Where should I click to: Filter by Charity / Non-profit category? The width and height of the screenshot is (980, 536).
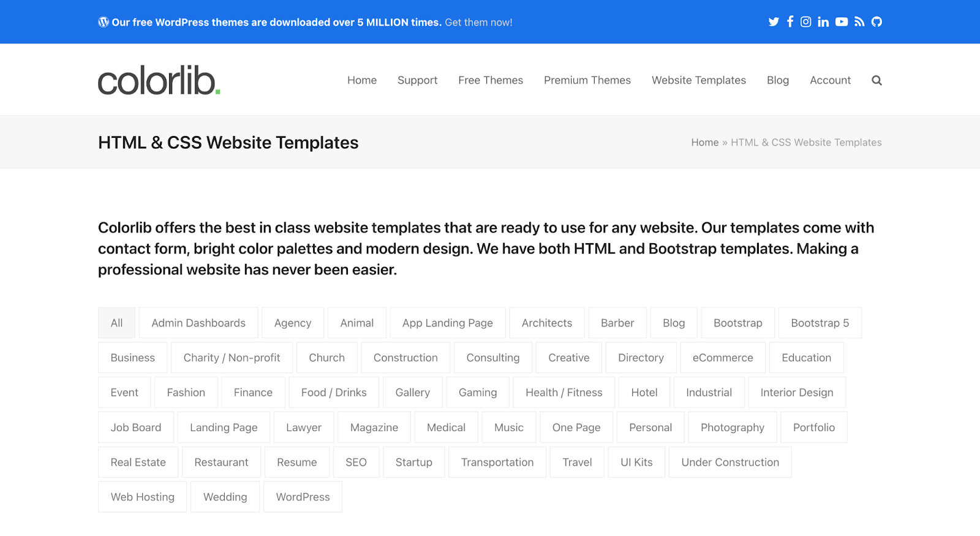(x=232, y=358)
